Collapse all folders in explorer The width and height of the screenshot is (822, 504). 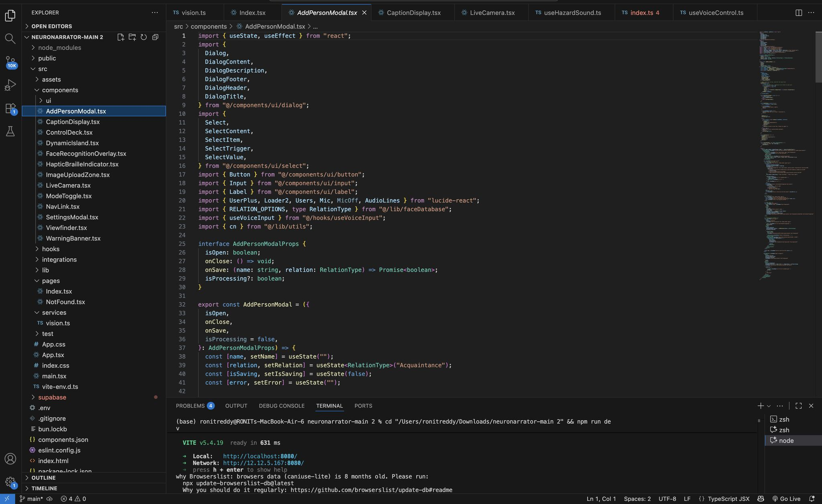coord(155,37)
